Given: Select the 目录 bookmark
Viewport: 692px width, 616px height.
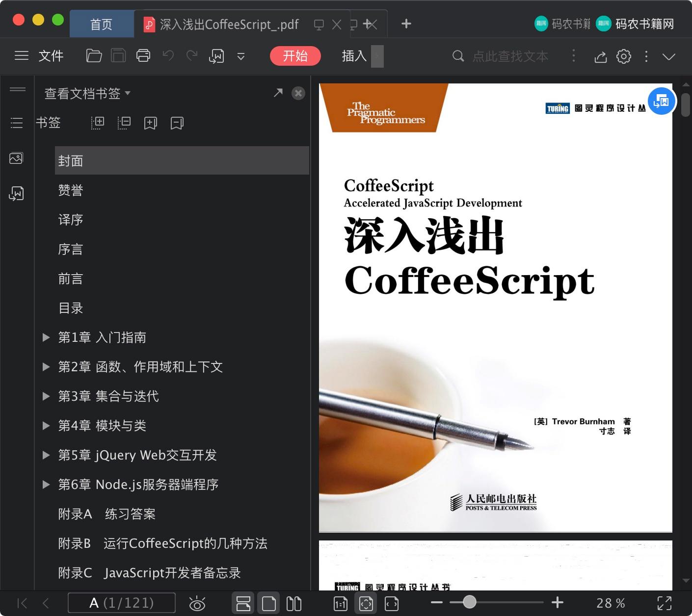Looking at the screenshot, I should [71, 308].
